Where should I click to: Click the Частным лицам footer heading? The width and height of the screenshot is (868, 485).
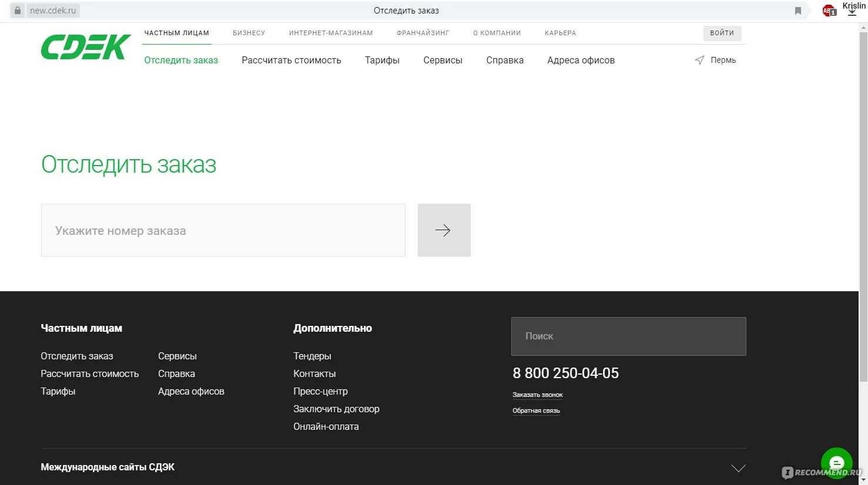pyautogui.click(x=82, y=328)
